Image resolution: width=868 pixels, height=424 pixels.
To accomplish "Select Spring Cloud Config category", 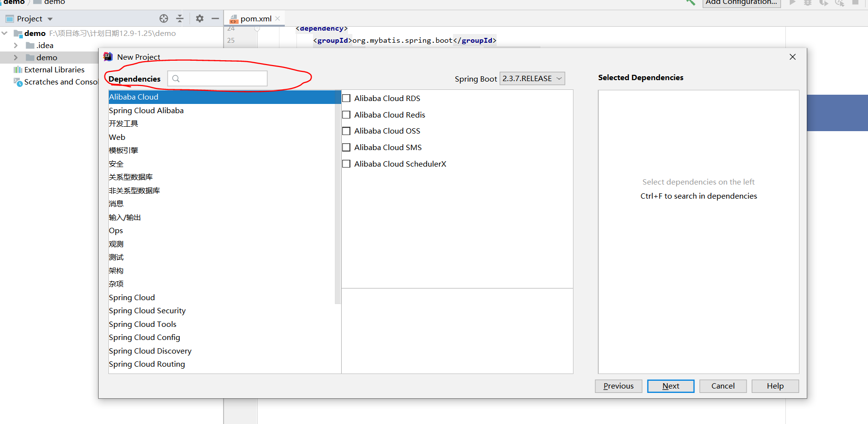I will point(225,338).
